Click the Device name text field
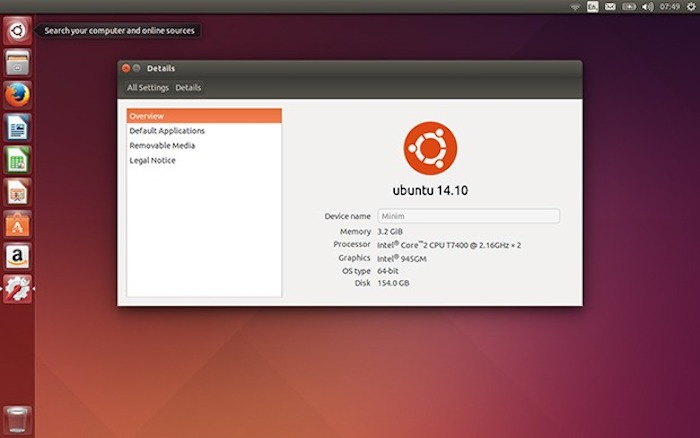 point(468,216)
